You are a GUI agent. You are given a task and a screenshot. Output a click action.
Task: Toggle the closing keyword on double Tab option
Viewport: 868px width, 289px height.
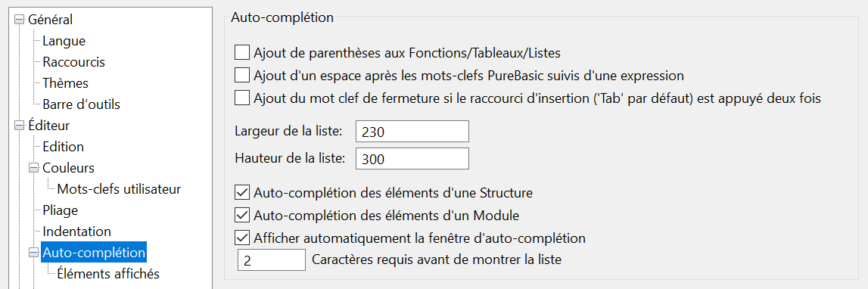click(x=242, y=98)
